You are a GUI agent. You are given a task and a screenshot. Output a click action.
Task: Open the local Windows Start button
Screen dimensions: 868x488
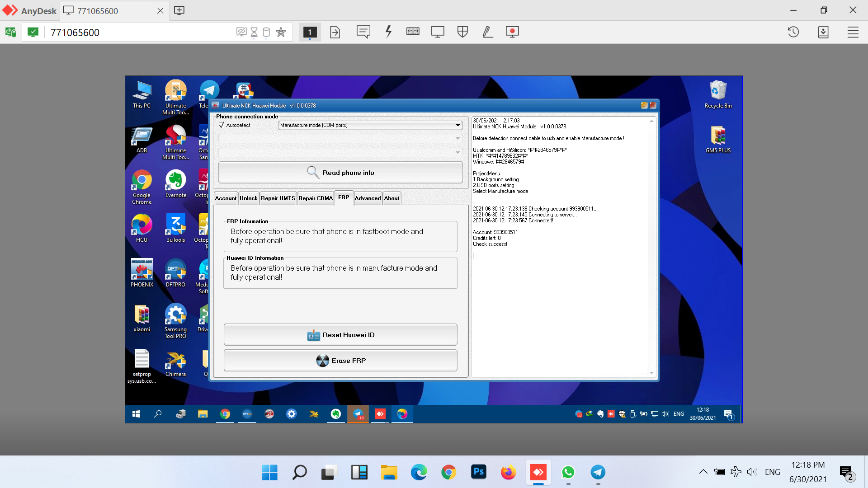pyautogui.click(x=269, y=472)
